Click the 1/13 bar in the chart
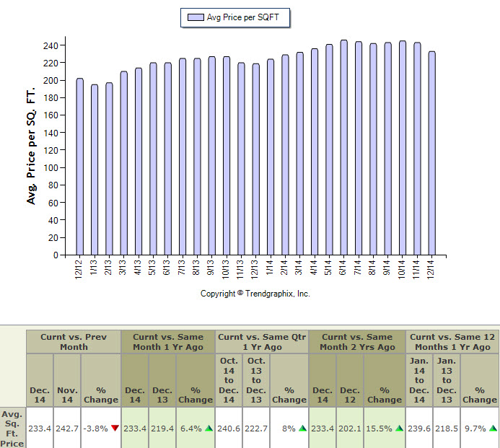Viewport: 500px width, 448px height. 95,170
